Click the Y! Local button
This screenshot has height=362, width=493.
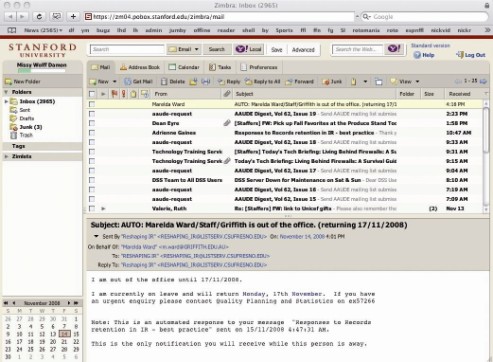click(249, 49)
